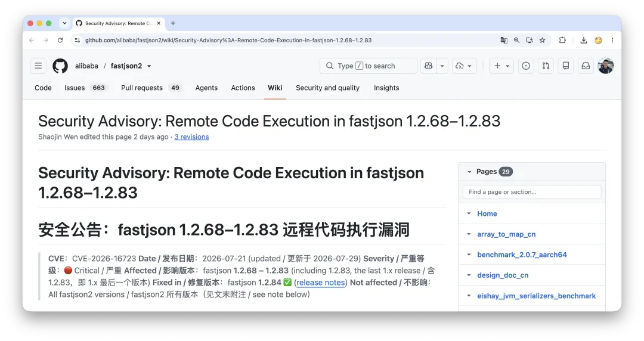Go to GitHub homepage via Octocat logo
The width and height of the screenshot is (644, 341).
coord(60,66)
